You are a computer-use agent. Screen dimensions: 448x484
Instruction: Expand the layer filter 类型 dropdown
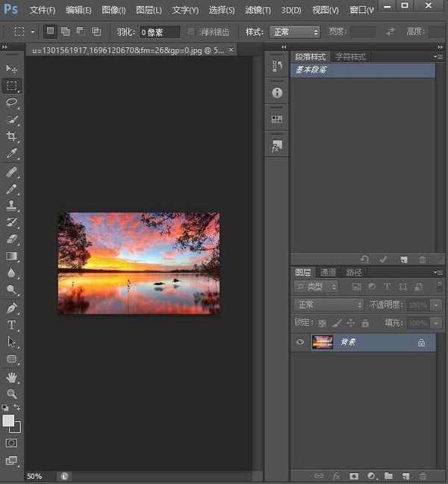316,287
